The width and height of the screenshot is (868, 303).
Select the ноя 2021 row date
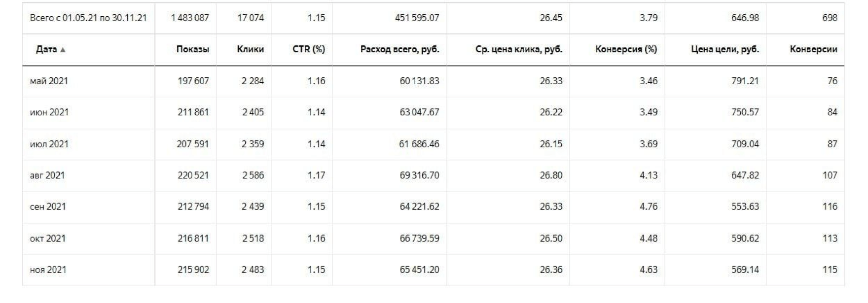(x=48, y=269)
